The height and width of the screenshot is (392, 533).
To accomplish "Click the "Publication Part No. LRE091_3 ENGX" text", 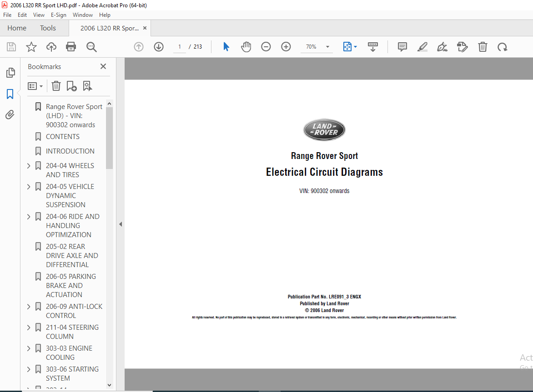I will [324, 297].
